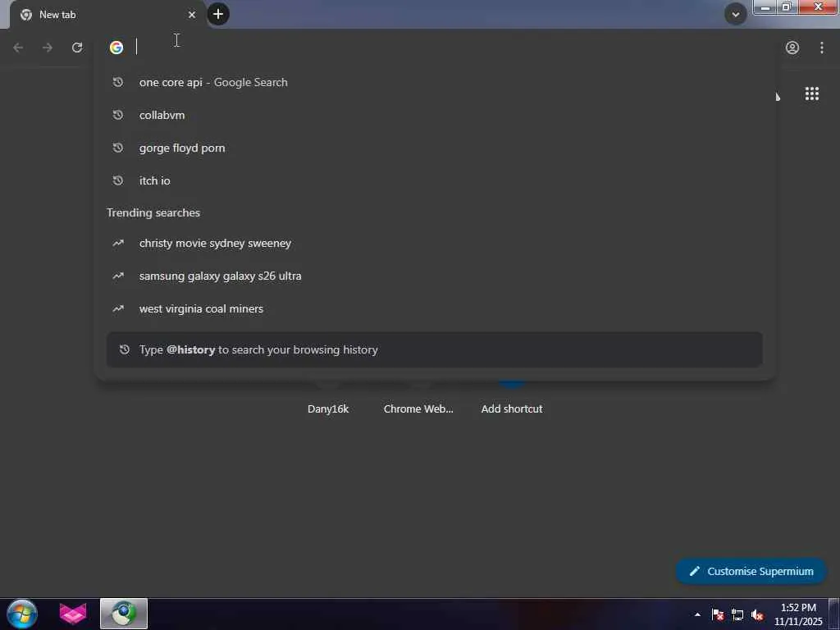
Task: Choose the 'one core api' history suggestion
Action: pyautogui.click(x=435, y=83)
